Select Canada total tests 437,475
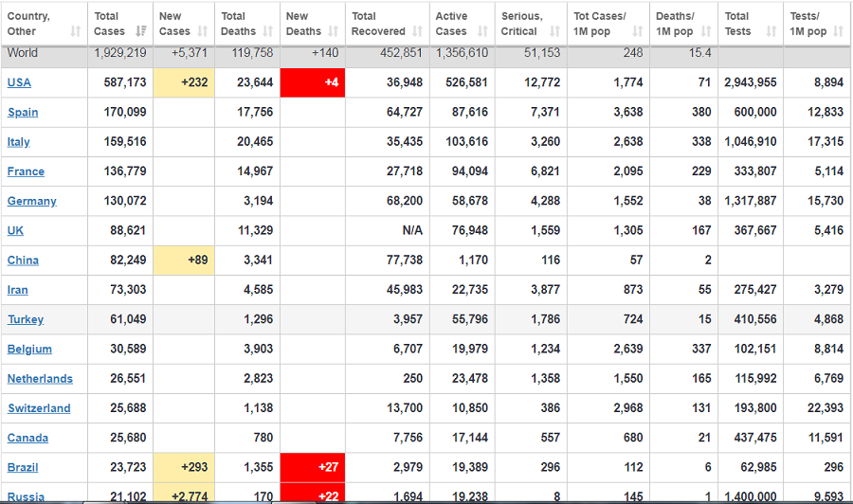 pyautogui.click(x=755, y=439)
